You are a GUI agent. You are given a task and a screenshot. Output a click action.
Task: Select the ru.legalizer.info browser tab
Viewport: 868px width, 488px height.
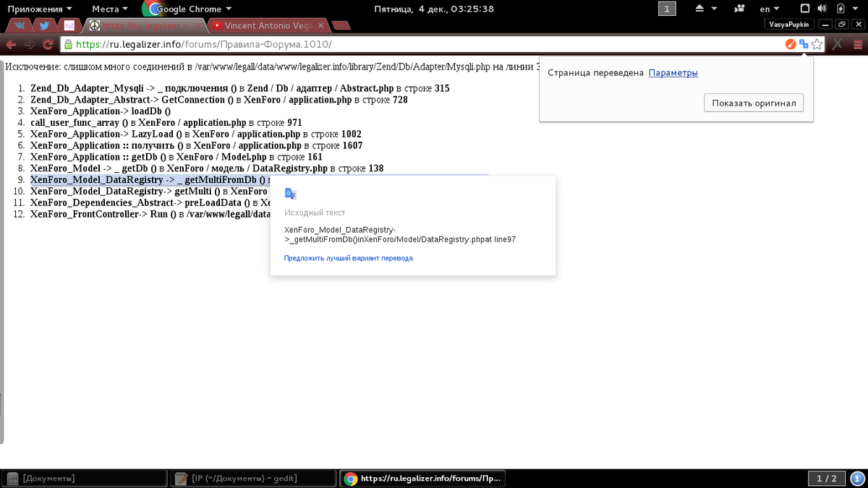(x=145, y=26)
